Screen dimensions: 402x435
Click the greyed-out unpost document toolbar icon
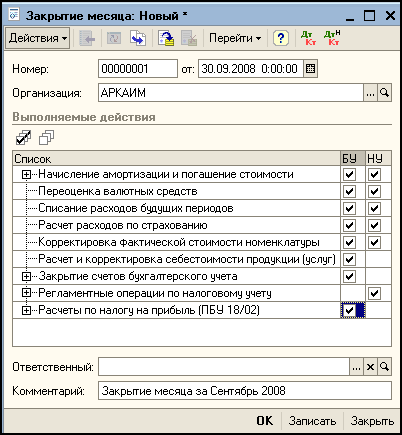pos(189,38)
